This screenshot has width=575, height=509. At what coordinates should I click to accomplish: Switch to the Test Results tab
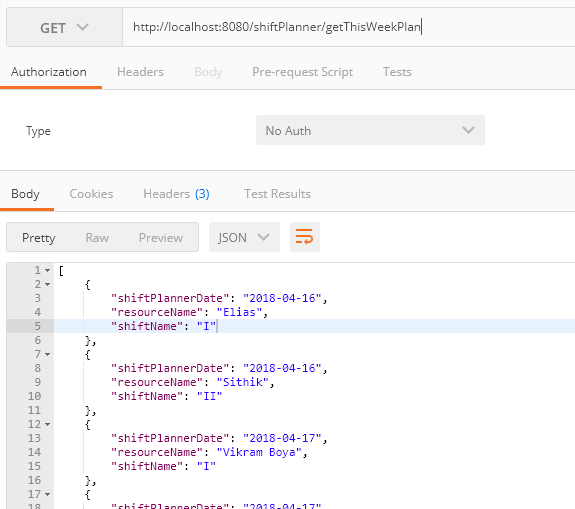click(x=278, y=194)
